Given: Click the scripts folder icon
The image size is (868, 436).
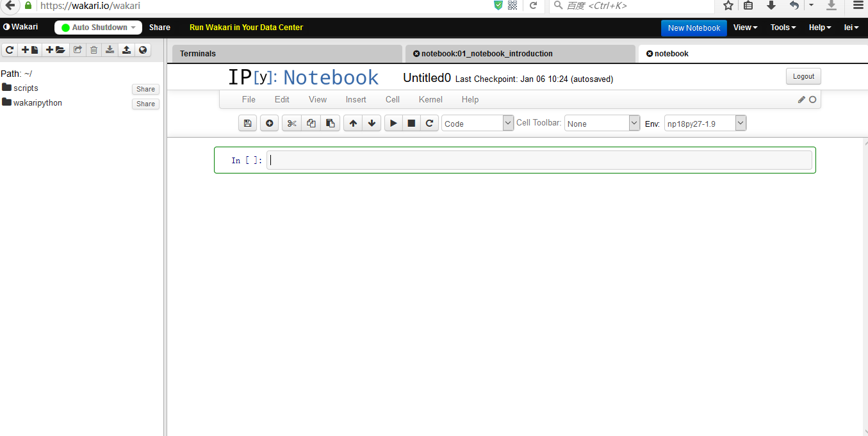Looking at the screenshot, I should (7, 88).
